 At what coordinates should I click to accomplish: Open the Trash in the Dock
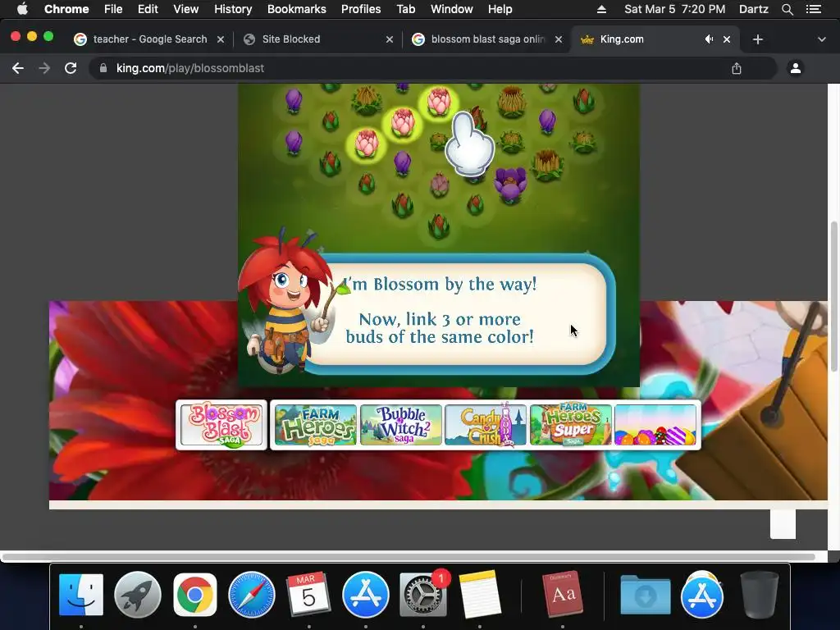(759, 595)
